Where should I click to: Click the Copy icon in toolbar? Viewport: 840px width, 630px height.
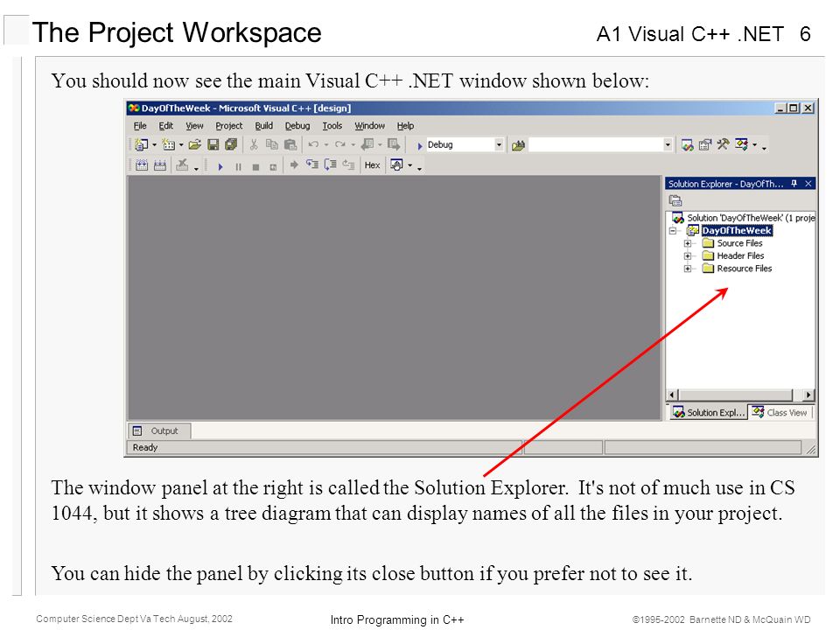click(272, 144)
